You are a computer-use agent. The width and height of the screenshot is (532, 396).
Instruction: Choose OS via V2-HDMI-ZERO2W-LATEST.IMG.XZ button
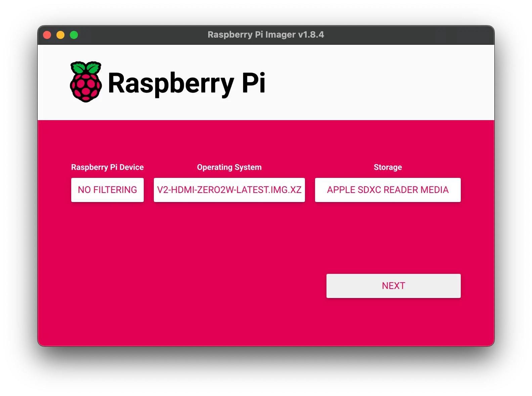[229, 190]
